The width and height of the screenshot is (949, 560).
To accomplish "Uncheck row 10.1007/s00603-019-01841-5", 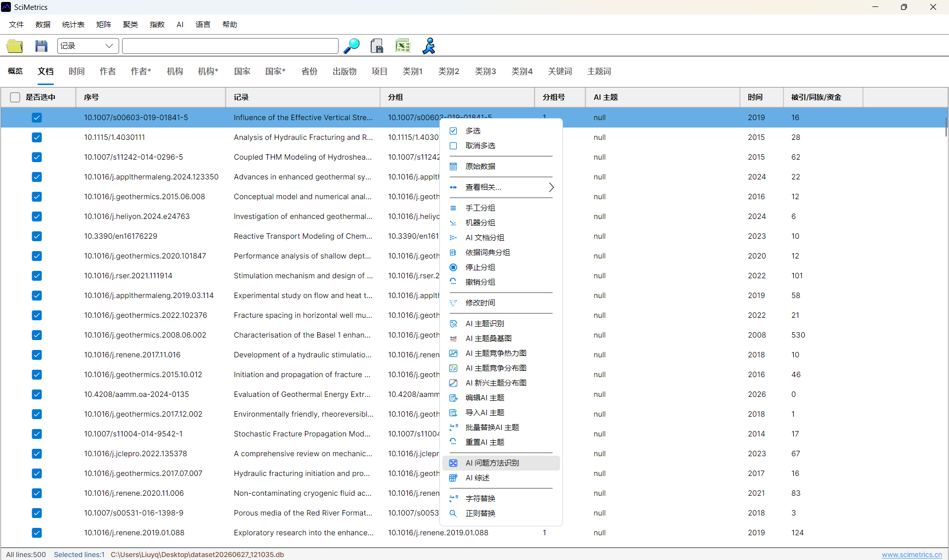I will point(37,118).
